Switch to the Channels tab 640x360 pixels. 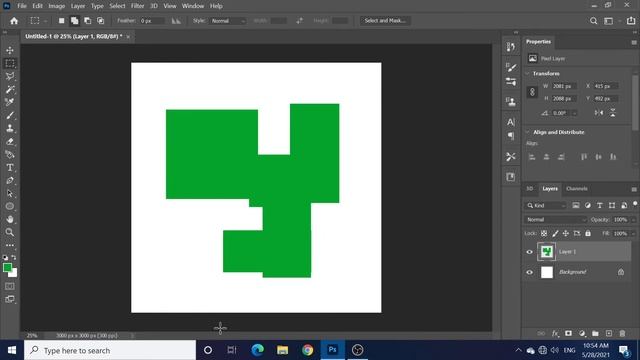(x=576, y=189)
